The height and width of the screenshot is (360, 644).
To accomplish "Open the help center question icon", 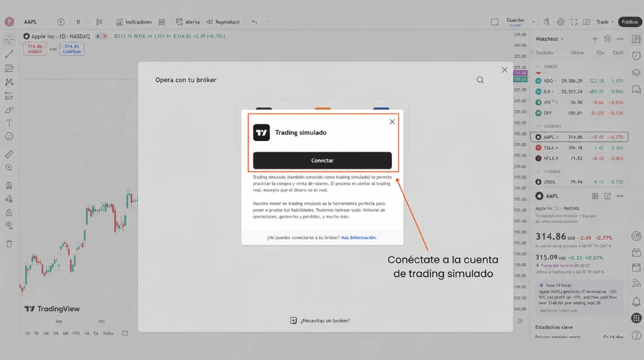I will [636, 335].
